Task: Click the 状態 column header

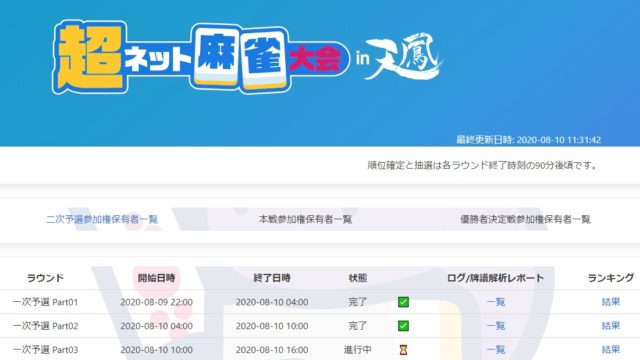Action: click(x=358, y=278)
